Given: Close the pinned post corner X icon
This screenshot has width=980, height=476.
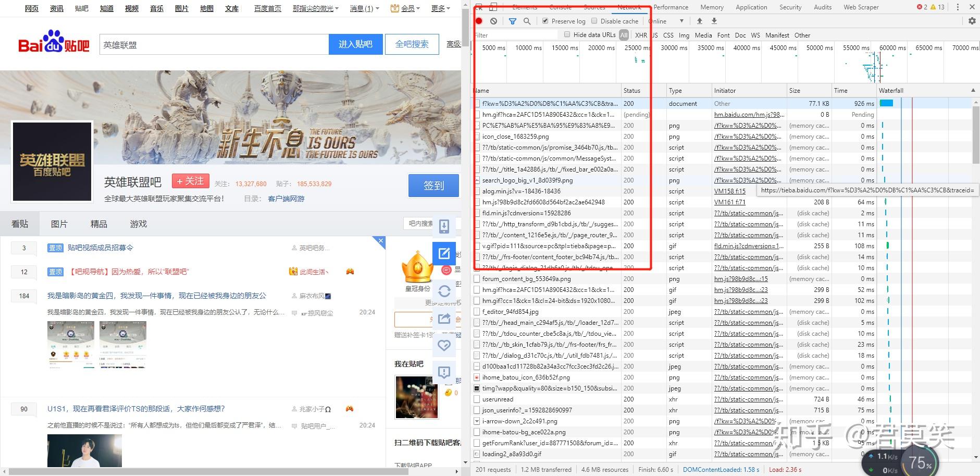Looking at the screenshot, I should (x=381, y=241).
